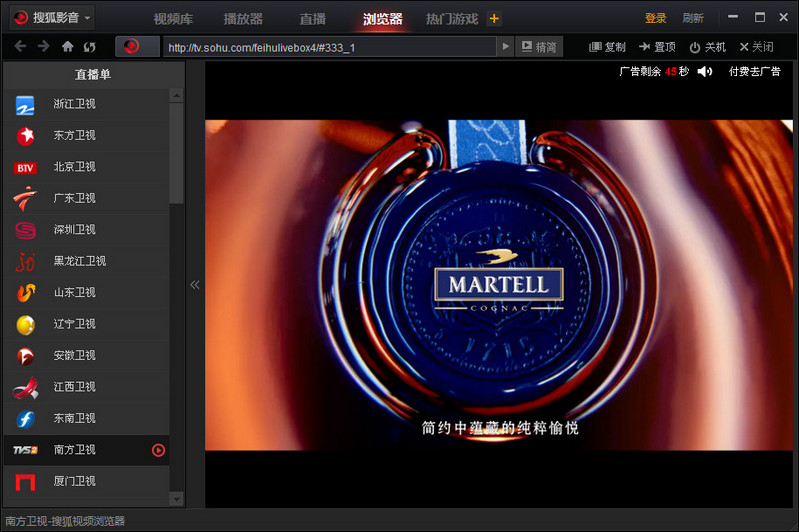Toggle 置顶 always-on-top
This screenshot has width=799, height=532.
[x=657, y=47]
